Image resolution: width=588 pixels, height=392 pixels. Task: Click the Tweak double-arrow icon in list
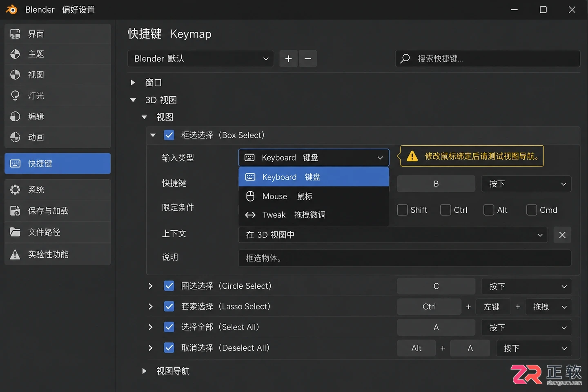coord(250,215)
